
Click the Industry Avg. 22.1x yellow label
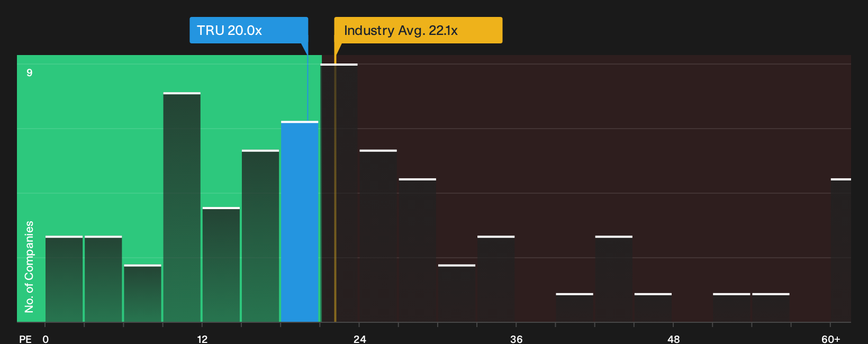point(418,30)
